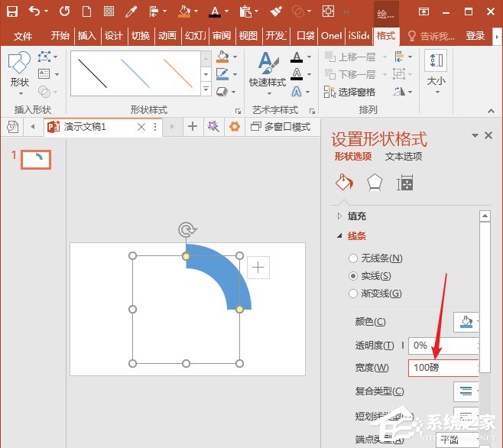Click the Selection Pane button

pos(350,92)
